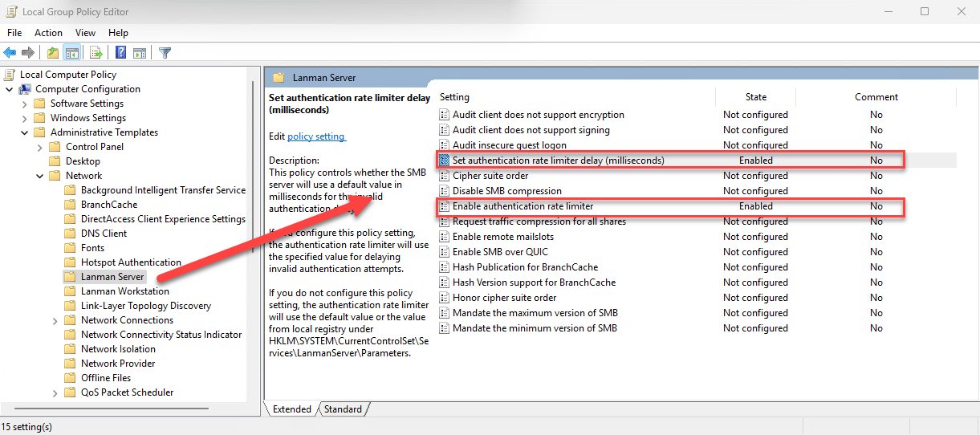Image resolution: width=980 pixels, height=435 pixels.
Task: Click the Local Computer Policy root icon
Action: point(10,75)
